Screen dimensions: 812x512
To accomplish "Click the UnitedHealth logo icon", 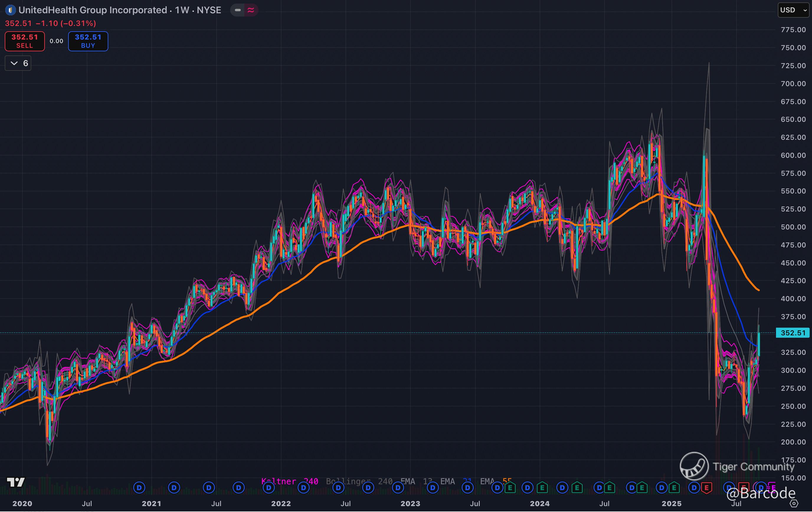I will (x=10, y=10).
